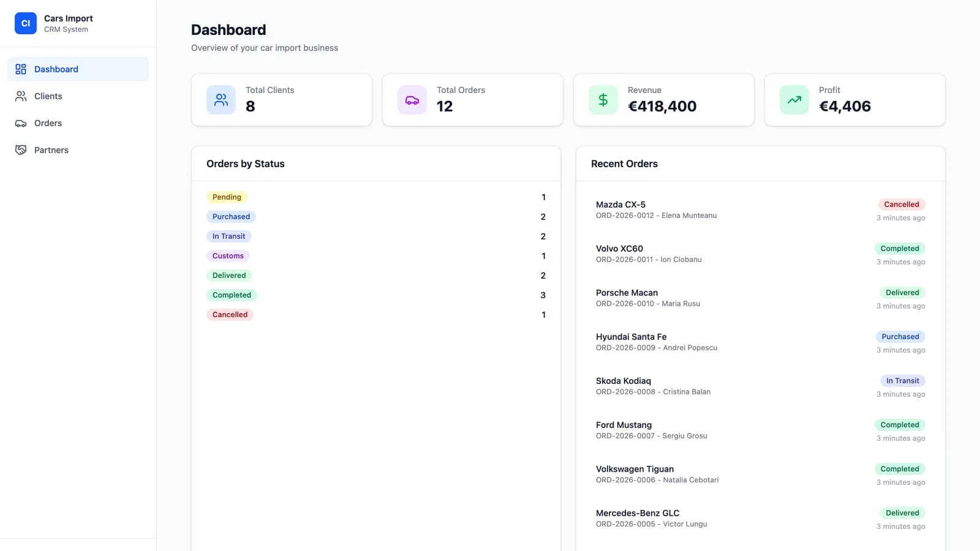Image resolution: width=980 pixels, height=551 pixels.
Task: Click the blue CI logo icon
Action: tap(26, 23)
